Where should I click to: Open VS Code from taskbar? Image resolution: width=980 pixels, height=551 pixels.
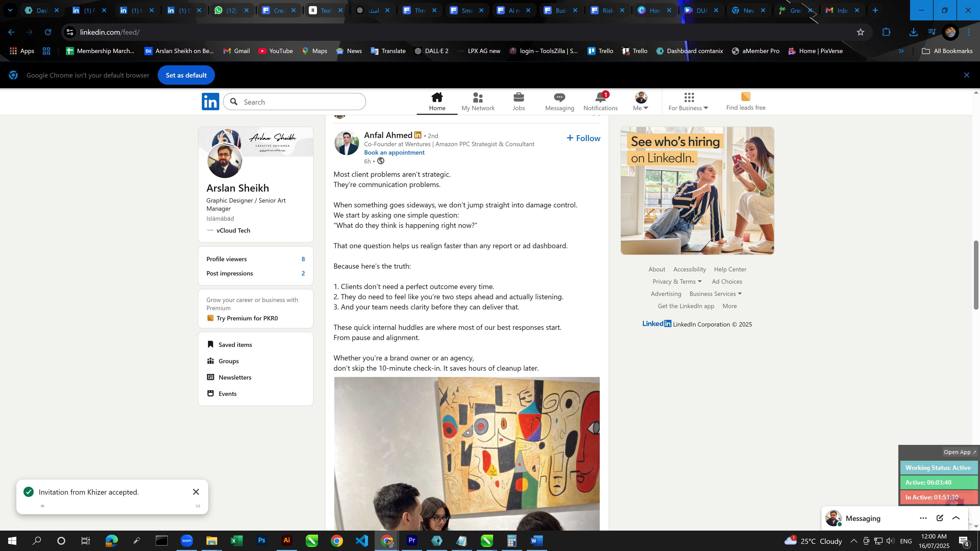click(x=362, y=540)
